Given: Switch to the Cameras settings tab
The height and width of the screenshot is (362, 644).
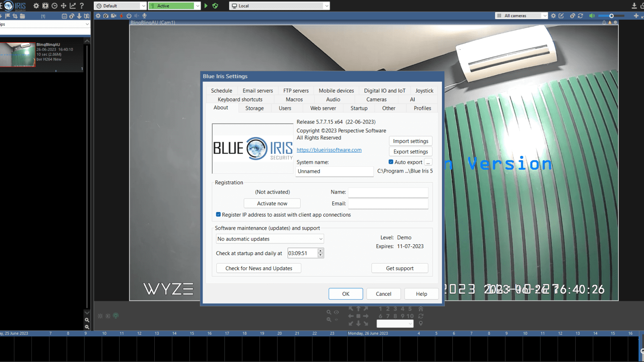Looking at the screenshot, I should [376, 99].
